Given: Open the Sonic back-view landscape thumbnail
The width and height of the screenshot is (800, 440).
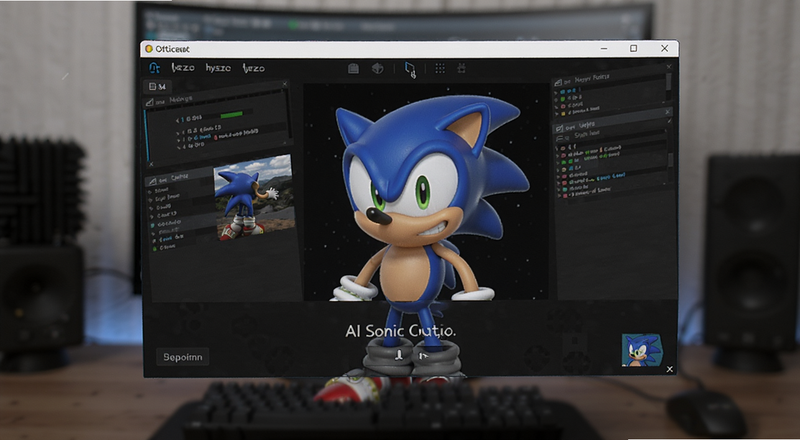Looking at the screenshot, I should tap(254, 198).
